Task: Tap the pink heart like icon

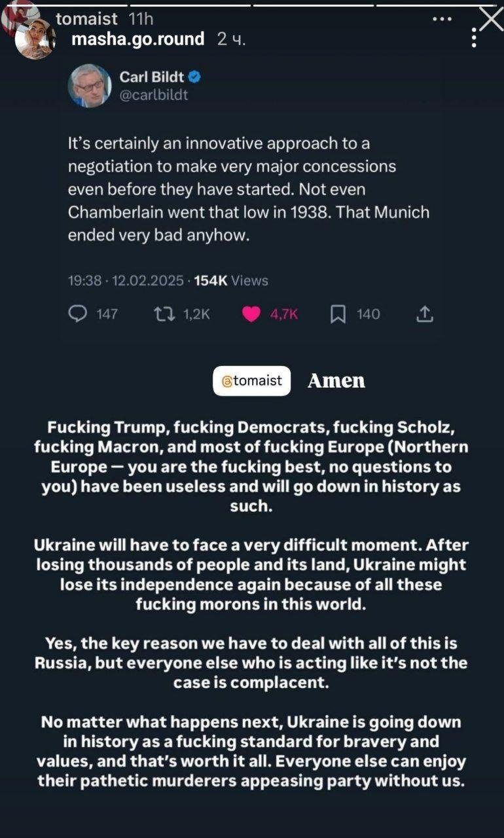Action: 251,314
